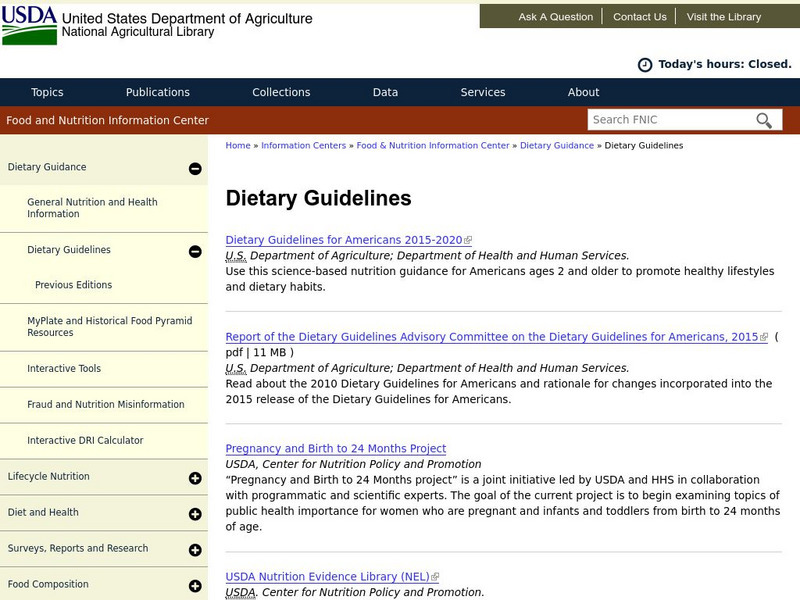Follow the Home breadcrumb link
The height and width of the screenshot is (600, 800).
pyautogui.click(x=238, y=145)
